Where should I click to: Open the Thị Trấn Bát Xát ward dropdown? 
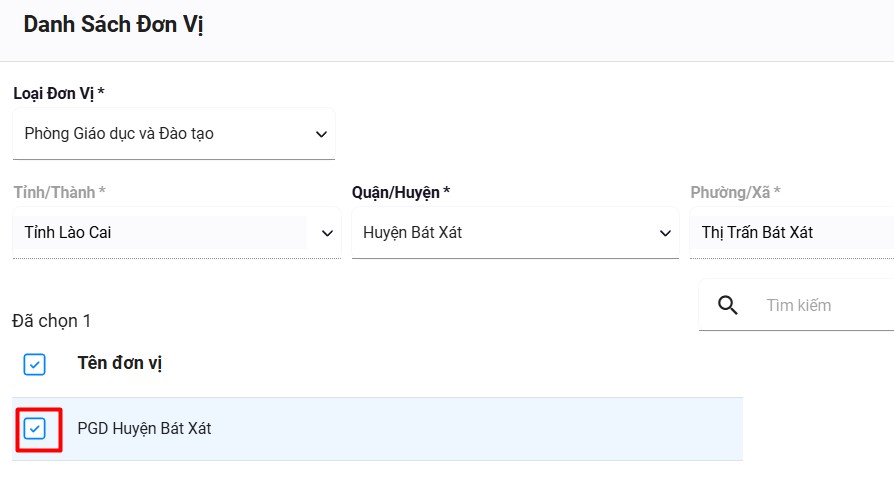click(x=780, y=233)
